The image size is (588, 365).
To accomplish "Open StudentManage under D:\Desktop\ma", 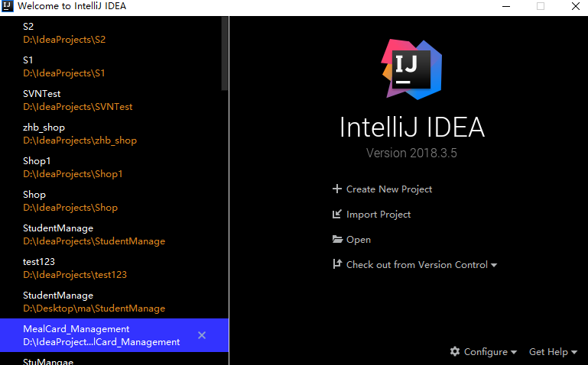I will [114, 302].
